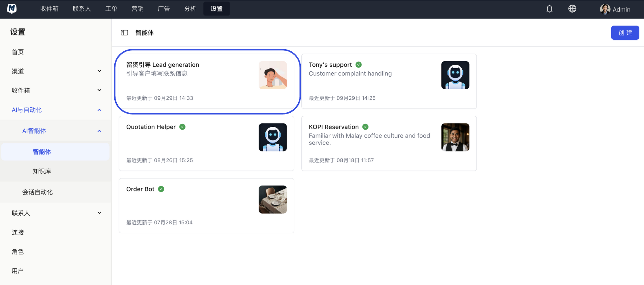Open the globe language selector

point(572,9)
